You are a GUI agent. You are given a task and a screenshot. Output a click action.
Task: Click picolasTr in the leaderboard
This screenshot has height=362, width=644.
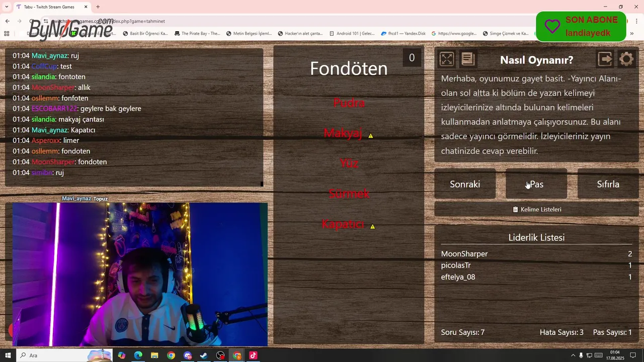pos(456,265)
